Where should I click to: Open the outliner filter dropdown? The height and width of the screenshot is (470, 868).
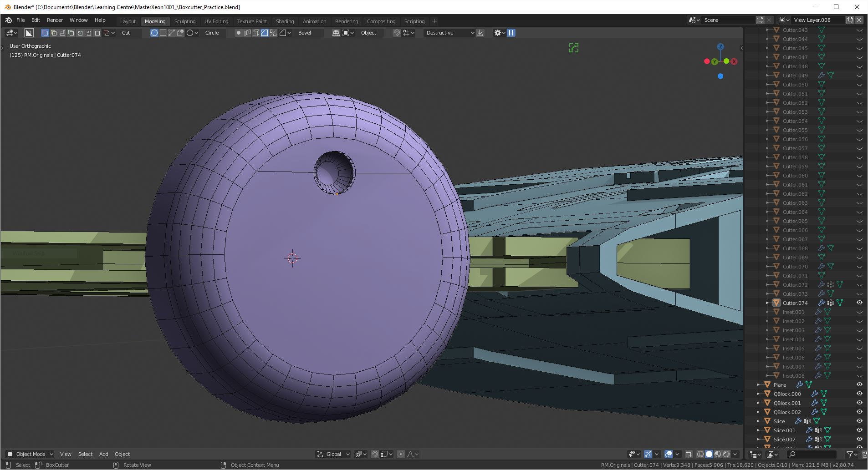pos(852,454)
